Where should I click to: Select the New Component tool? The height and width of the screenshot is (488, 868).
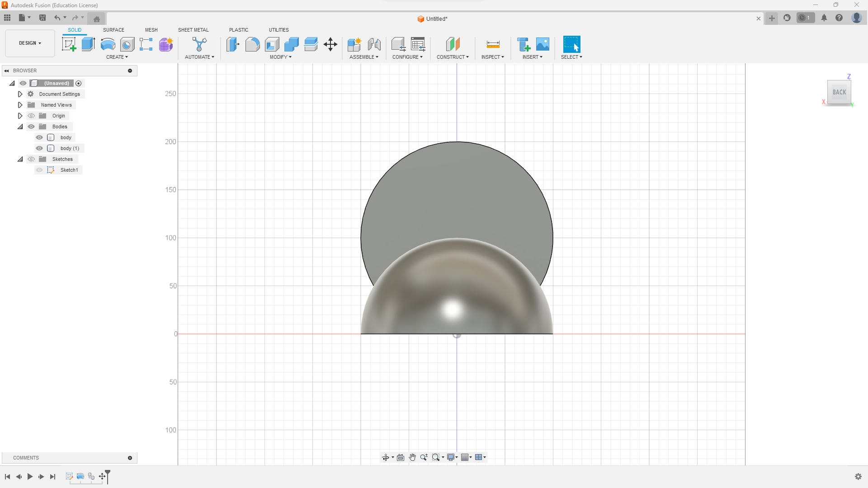point(354,44)
